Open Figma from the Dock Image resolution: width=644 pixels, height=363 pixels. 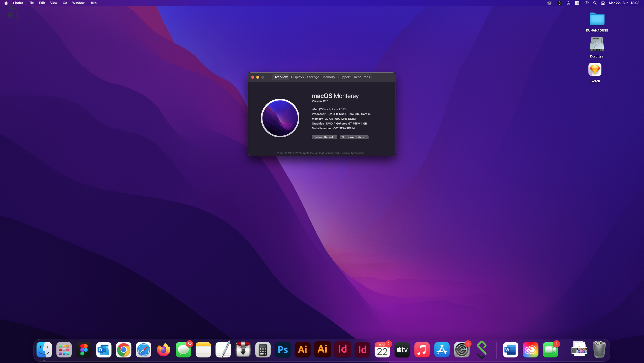pyautogui.click(x=84, y=350)
